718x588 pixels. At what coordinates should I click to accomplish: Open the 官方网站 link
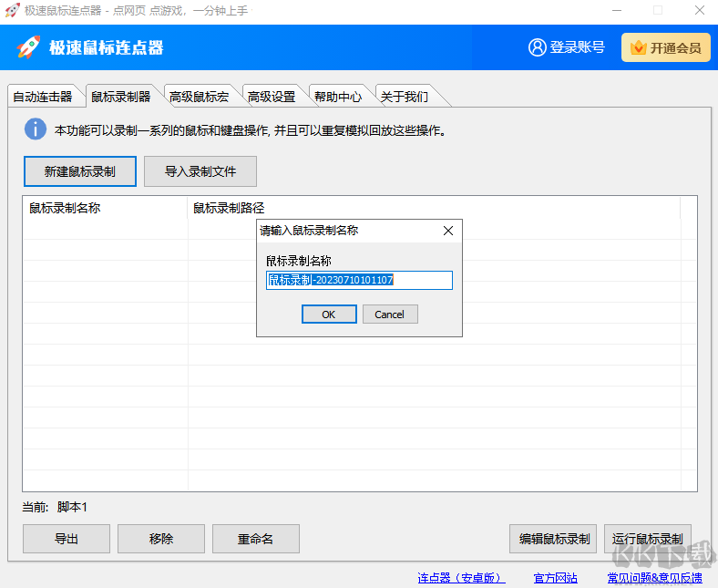(556, 577)
